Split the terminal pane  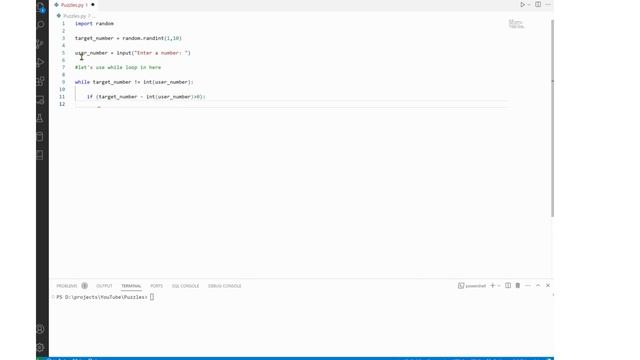508,286
